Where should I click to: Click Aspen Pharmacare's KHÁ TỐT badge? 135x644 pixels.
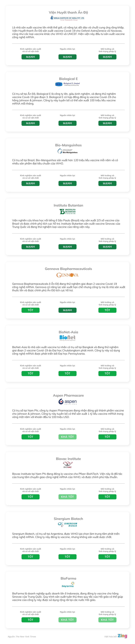pos(67,437)
